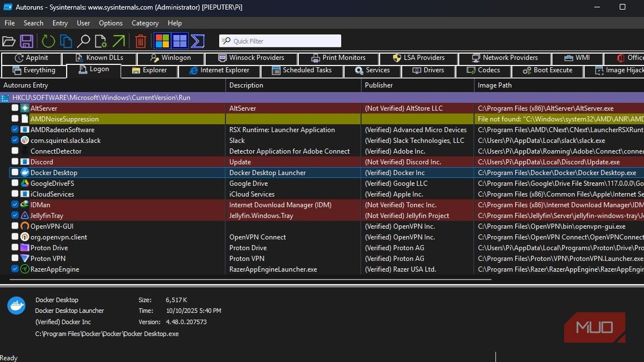This screenshot has height=362, width=644.
Task: Enable the Docker Desktop startup checkbox
Action: click(x=15, y=173)
